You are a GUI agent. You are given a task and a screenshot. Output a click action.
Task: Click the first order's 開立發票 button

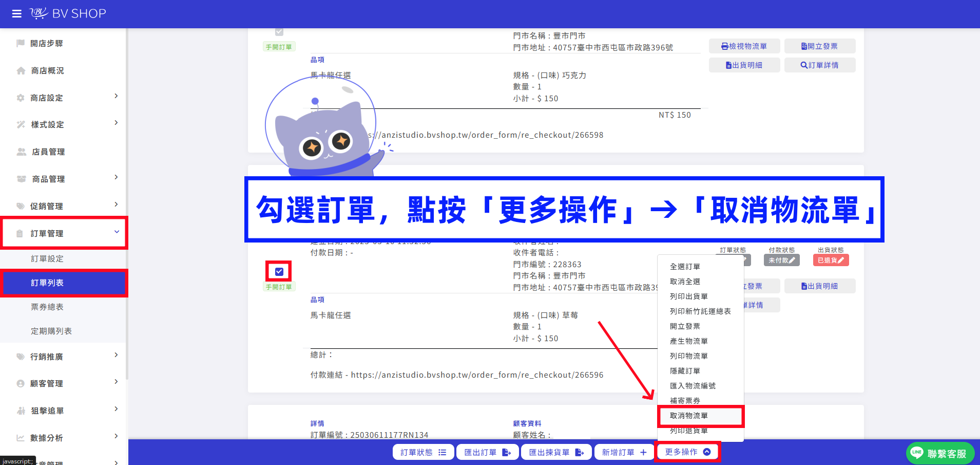coord(820,46)
